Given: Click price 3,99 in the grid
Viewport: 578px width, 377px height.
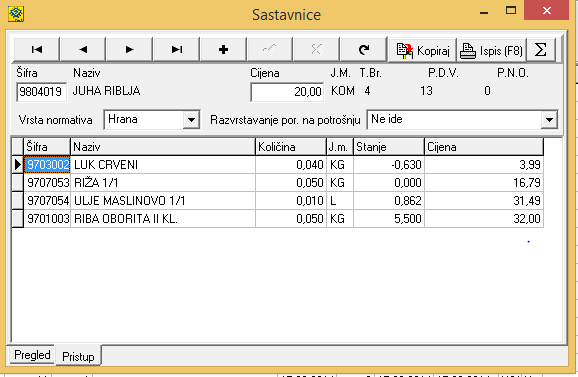Looking at the screenshot, I should click(x=484, y=164).
